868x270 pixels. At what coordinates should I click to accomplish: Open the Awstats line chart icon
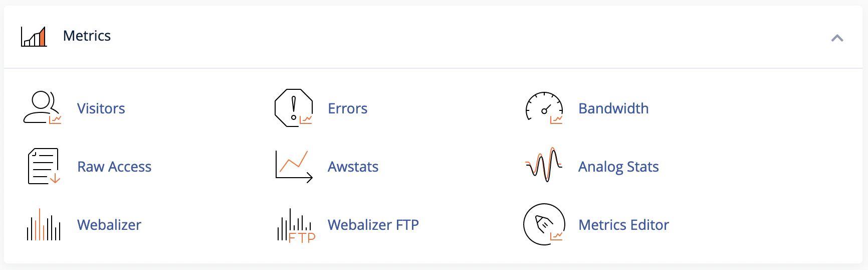294,166
